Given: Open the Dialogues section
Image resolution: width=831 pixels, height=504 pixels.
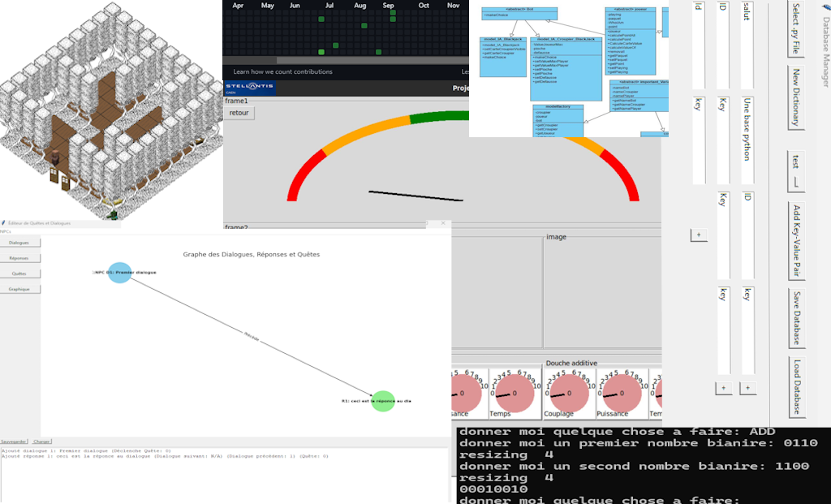Looking at the screenshot, I should 19,243.
